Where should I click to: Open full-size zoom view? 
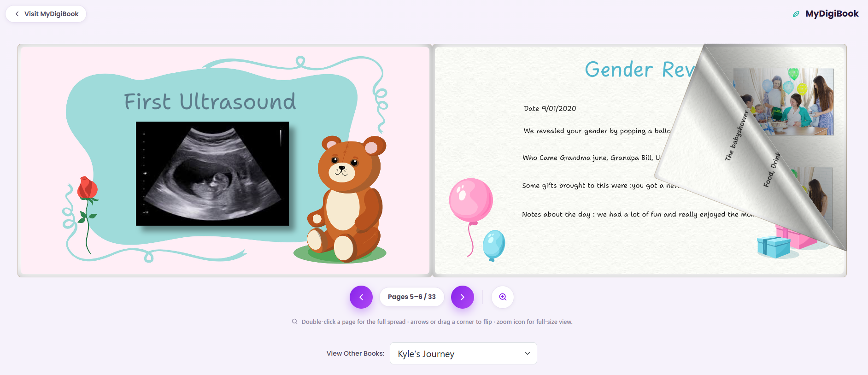click(503, 297)
